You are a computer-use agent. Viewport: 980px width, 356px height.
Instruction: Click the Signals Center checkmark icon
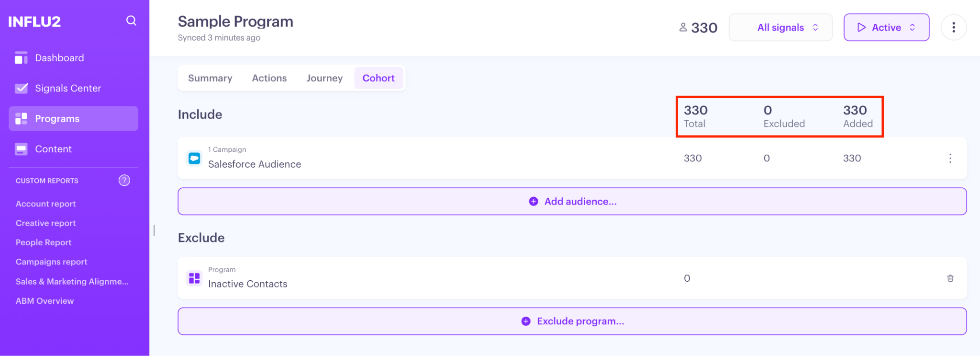pyautogui.click(x=21, y=88)
